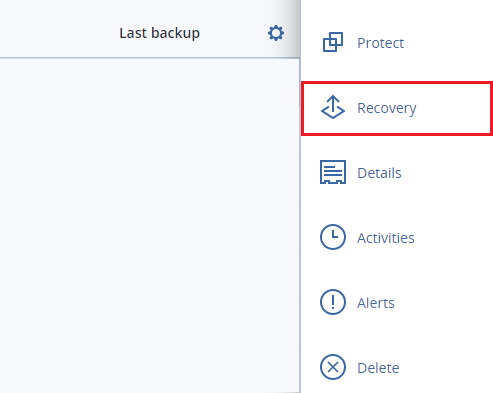Click the header space between Last backup and gear
Viewport: 493px width, 393px height.
coord(233,33)
